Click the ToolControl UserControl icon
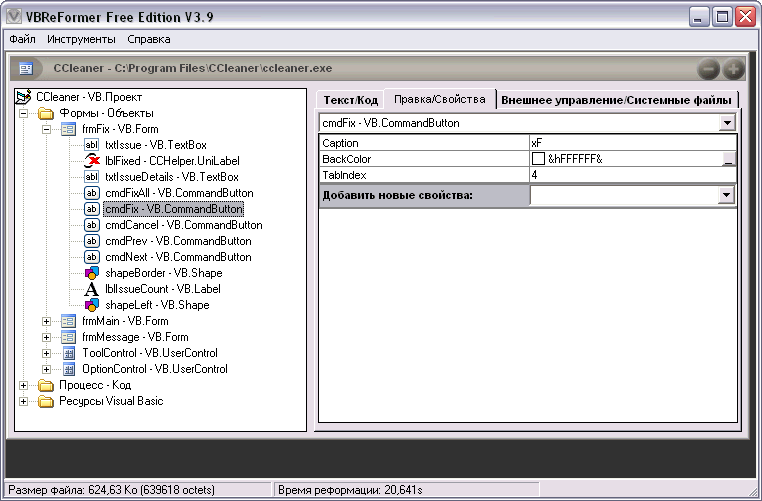Viewport: 762px width, 501px height. (68, 353)
